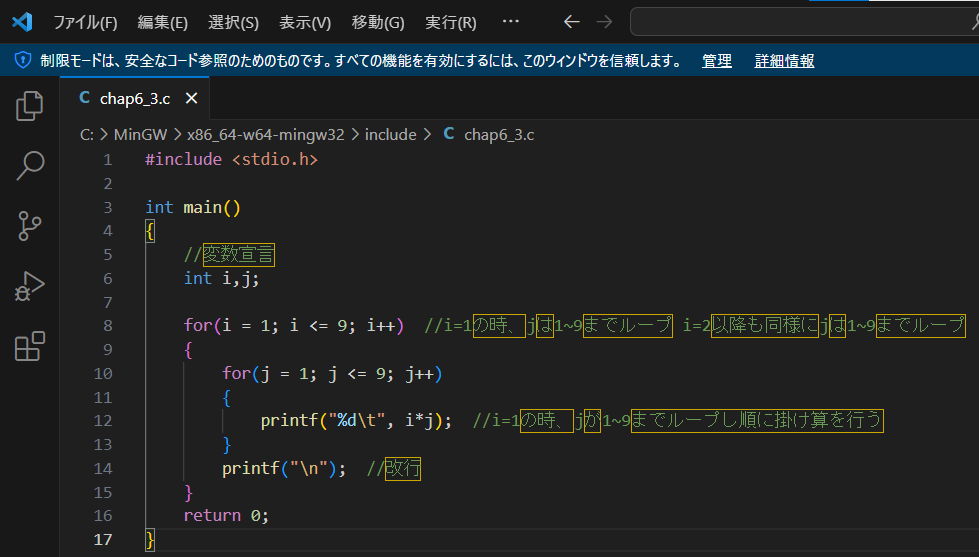Open the Extensions view icon
Image resolution: width=979 pixels, height=557 pixels.
click(x=29, y=346)
